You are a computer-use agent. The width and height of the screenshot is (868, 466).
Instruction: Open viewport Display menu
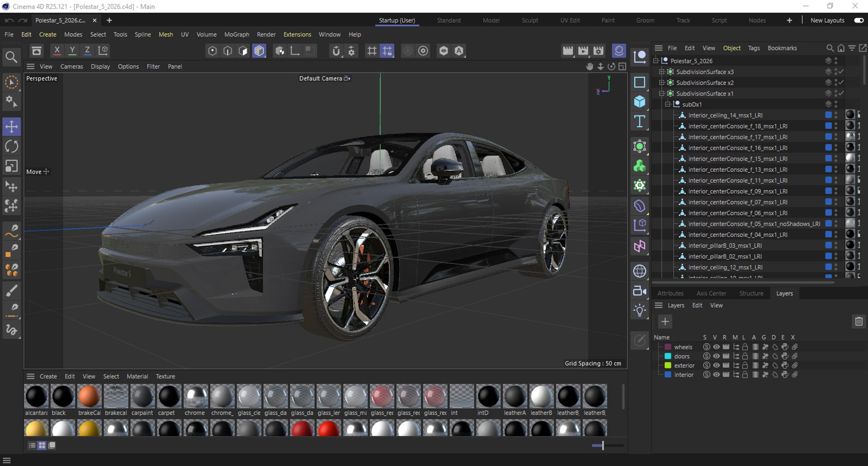(x=100, y=66)
